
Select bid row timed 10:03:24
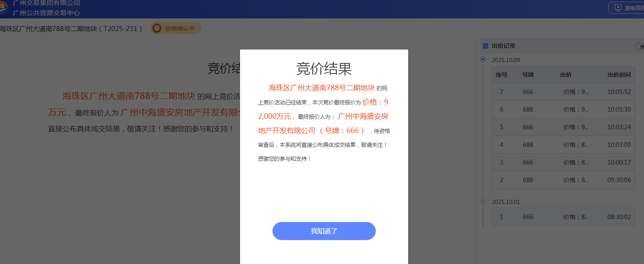[563, 127]
